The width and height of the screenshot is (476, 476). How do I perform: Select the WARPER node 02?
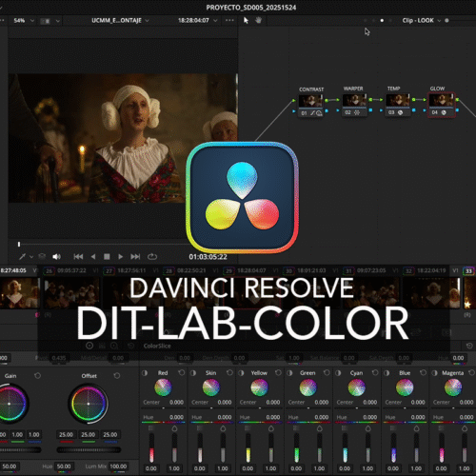(354, 105)
